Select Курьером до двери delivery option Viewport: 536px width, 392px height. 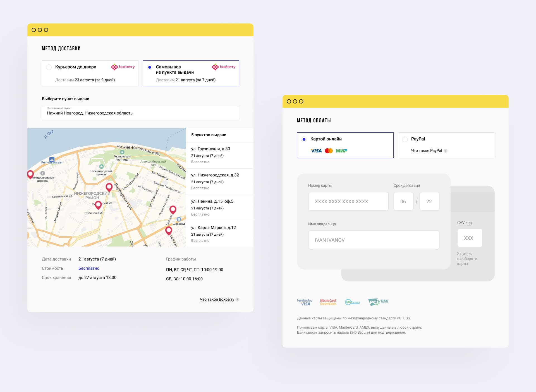point(49,67)
